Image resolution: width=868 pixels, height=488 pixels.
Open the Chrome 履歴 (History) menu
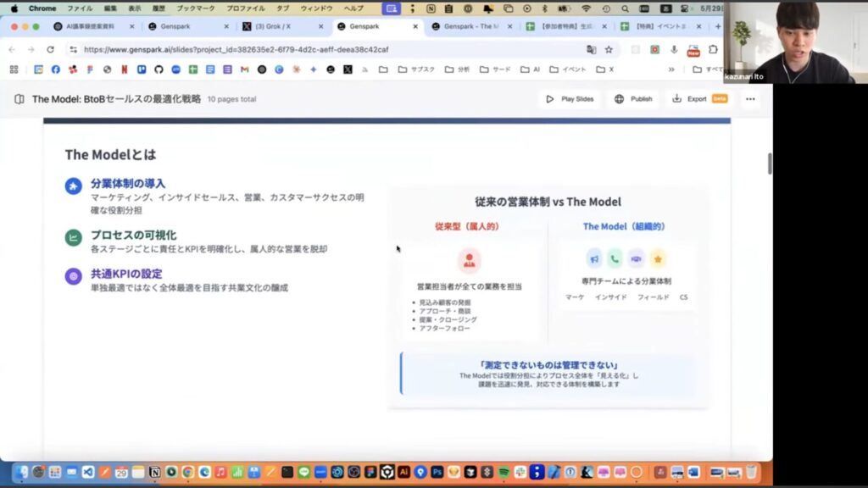pyautogui.click(x=159, y=8)
